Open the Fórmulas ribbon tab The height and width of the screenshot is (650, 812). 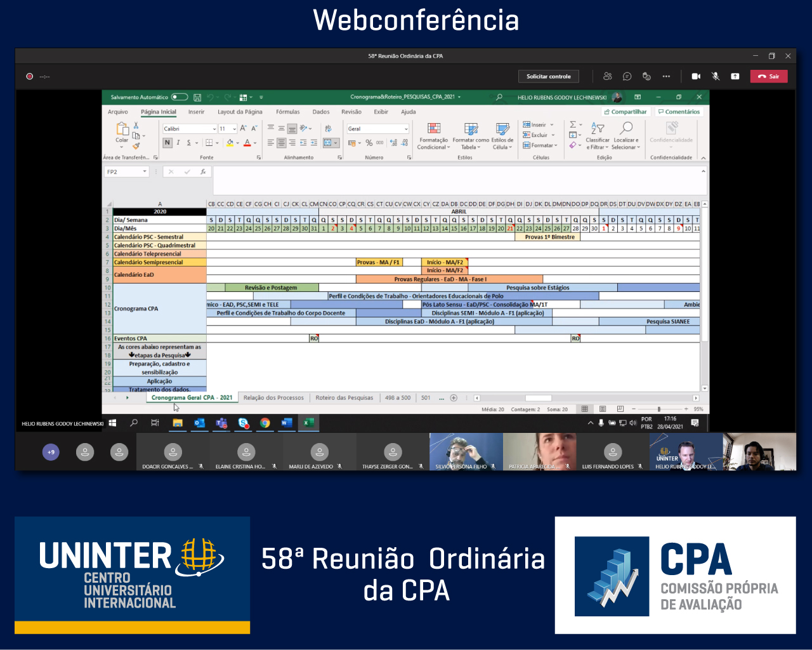tap(287, 112)
